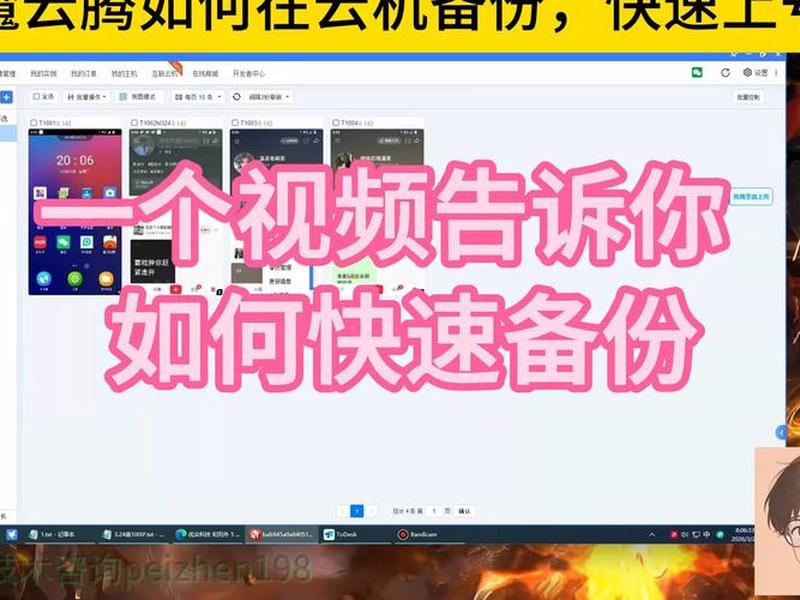Open the tab with the orange badge
Viewport: 800px width, 600px height.
point(165,73)
